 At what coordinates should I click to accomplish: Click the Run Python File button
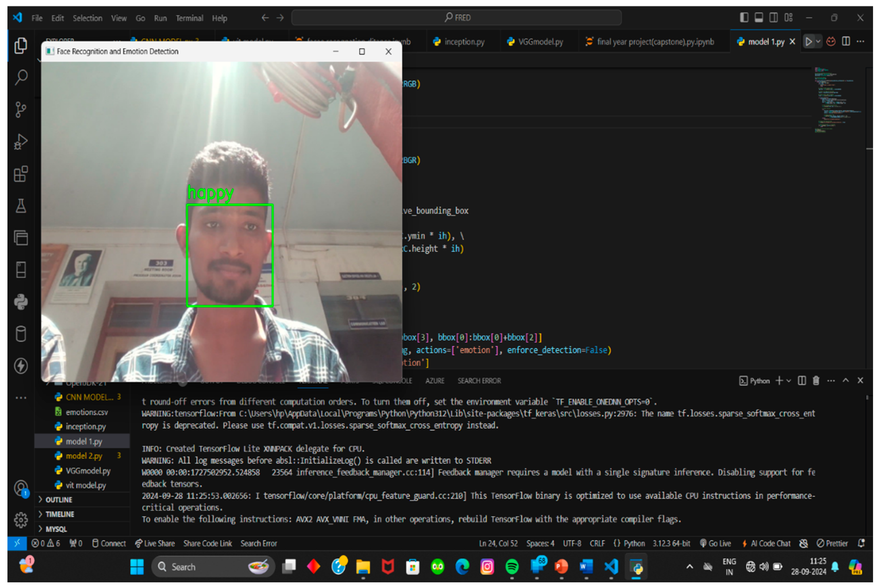[x=808, y=42]
